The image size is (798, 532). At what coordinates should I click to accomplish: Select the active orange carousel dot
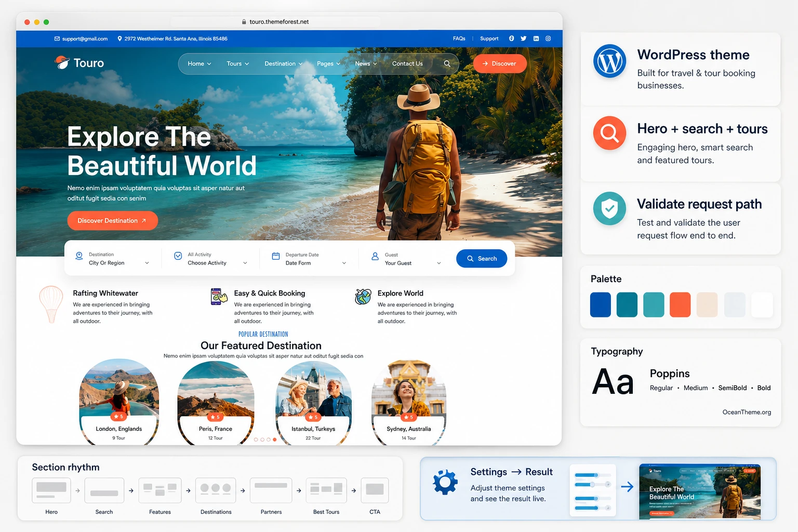275,440
